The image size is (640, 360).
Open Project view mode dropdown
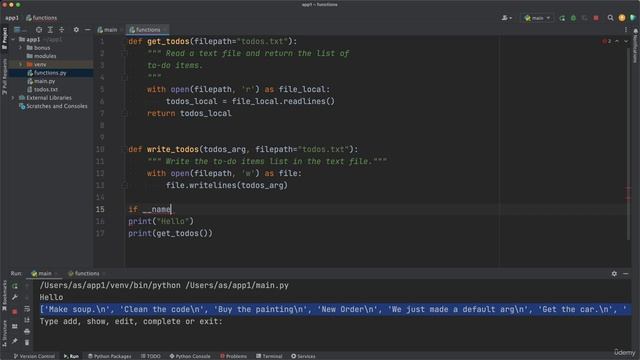(x=19, y=30)
